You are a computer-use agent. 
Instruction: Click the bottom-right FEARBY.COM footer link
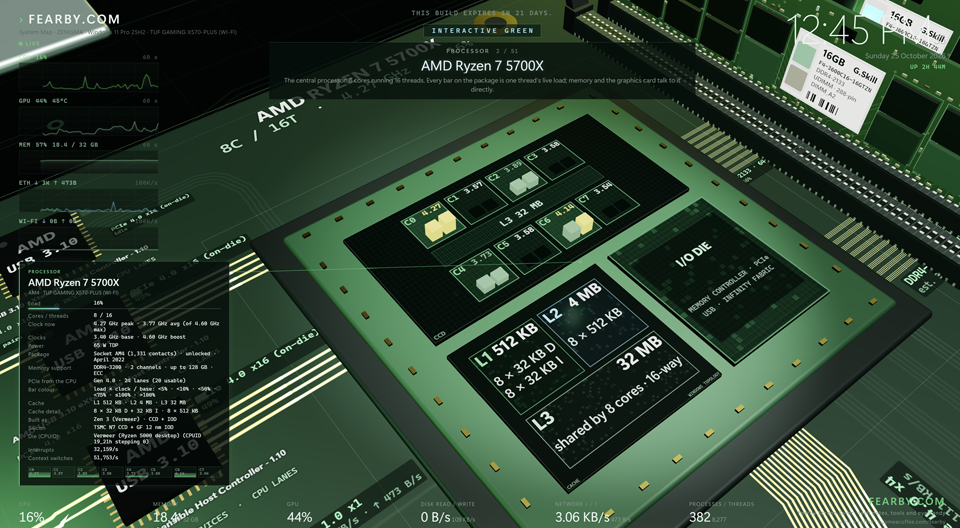[x=906, y=502]
